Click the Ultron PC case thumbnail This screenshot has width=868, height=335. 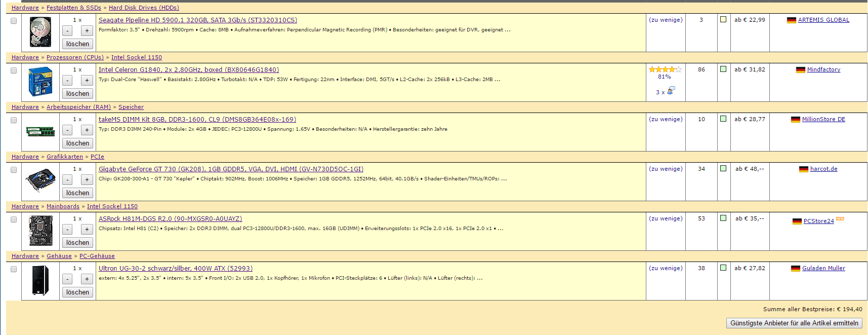click(40, 280)
